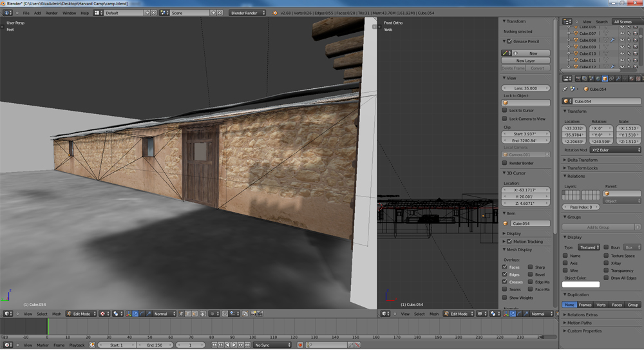Open the Window menu
Viewport: 644px width, 364px height.
click(69, 13)
